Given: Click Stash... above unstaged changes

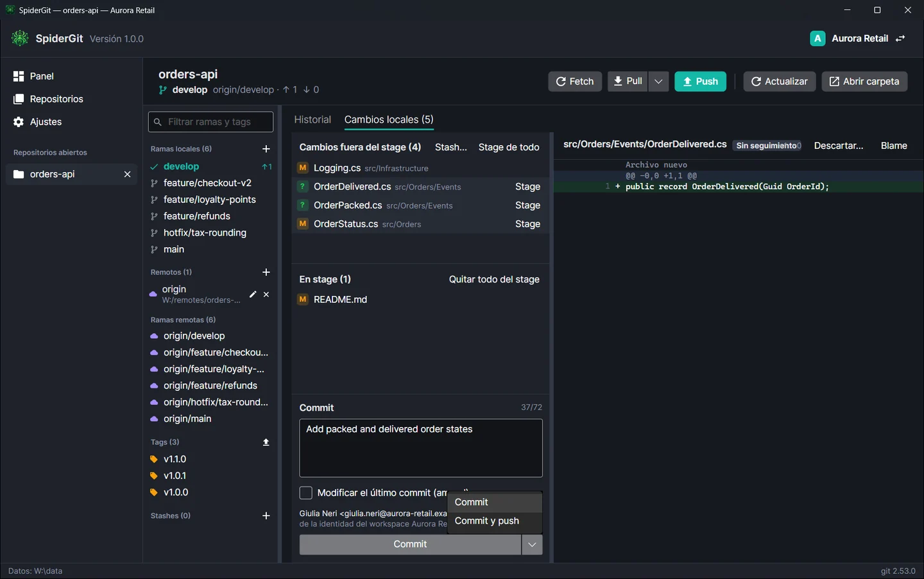Looking at the screenshot, I should pyautogui.click(x=451, y=147).
